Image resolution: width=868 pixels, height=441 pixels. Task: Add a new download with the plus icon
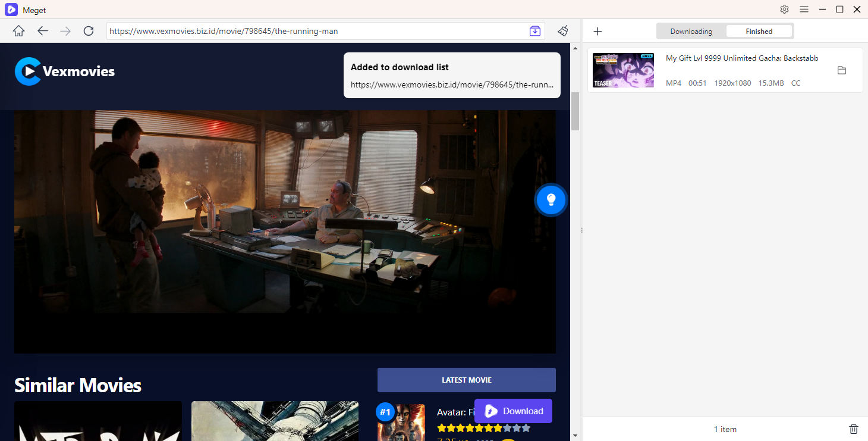[597, 32]
